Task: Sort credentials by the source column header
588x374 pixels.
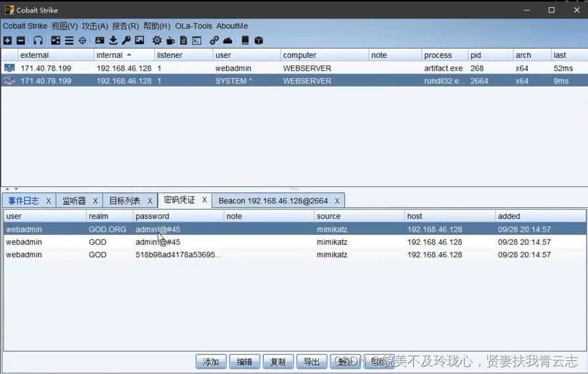Action: point(359,217)
